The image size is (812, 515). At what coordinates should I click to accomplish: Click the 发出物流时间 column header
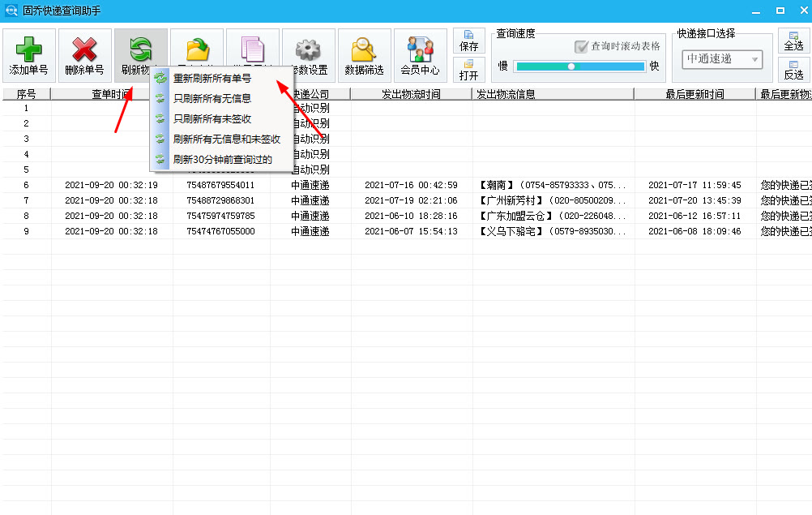coord(411,94)
